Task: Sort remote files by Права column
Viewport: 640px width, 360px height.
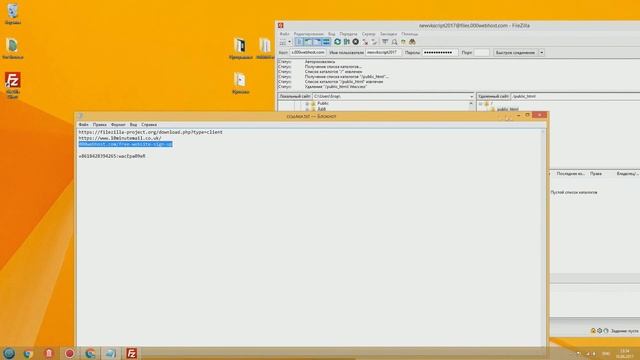Action: click(596, 174)
